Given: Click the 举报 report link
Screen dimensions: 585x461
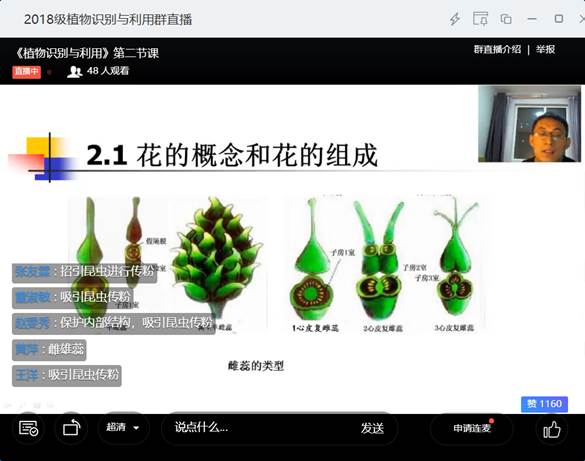Looking at the screenshot, I should [x=545, y=50].
